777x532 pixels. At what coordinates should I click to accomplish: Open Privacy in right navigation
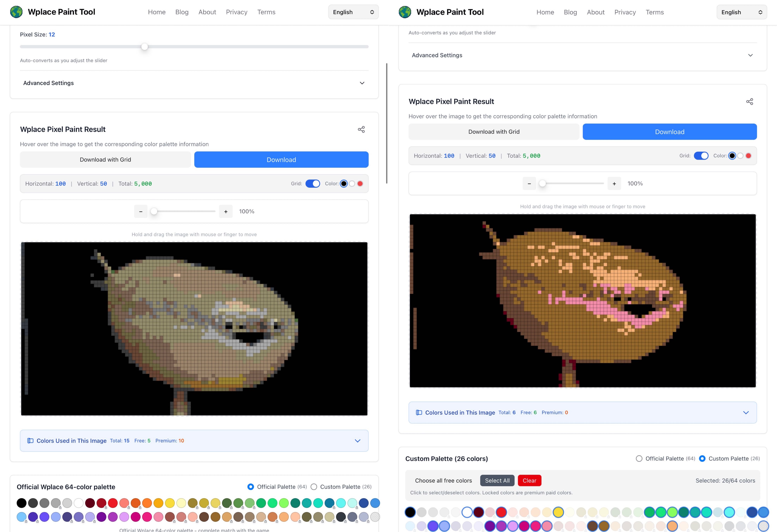coord(625,12)
